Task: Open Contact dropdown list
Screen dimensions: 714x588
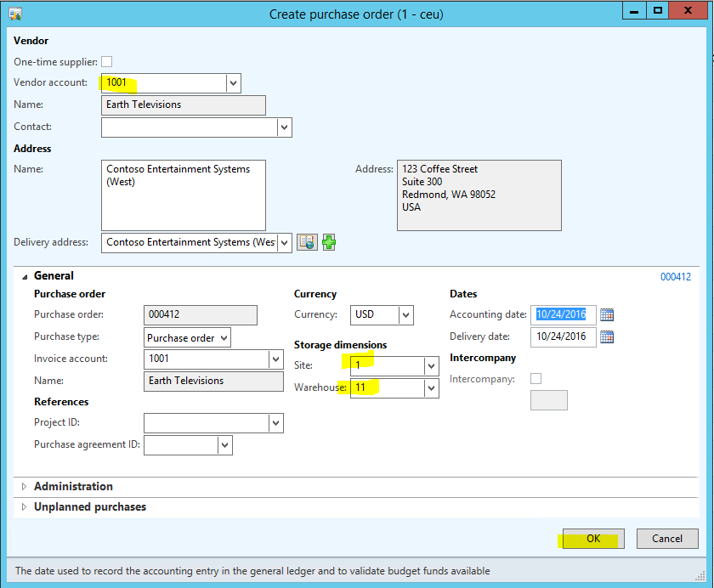Action: (284, 127)
